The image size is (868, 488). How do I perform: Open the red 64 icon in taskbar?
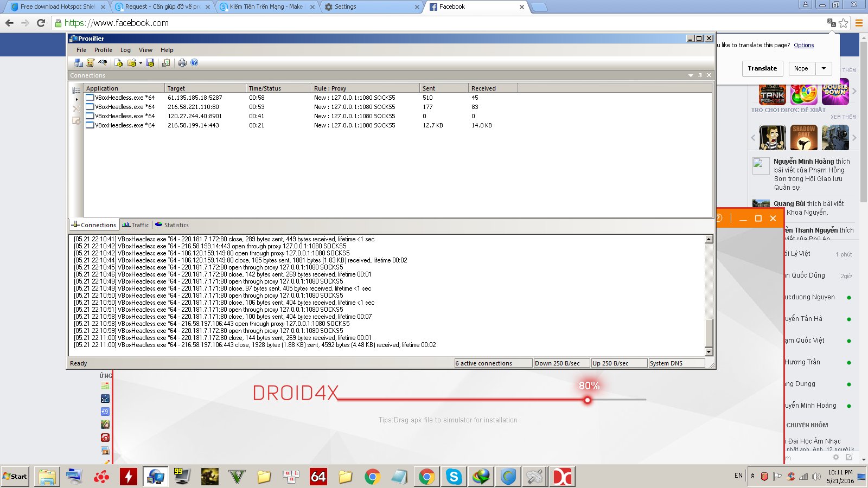[x=318, y=477]
